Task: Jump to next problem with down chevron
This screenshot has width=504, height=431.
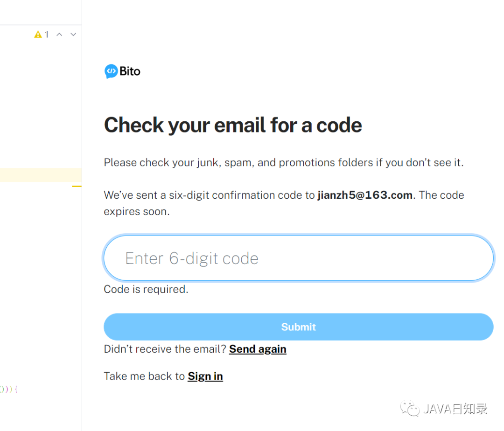Action: 73,35
